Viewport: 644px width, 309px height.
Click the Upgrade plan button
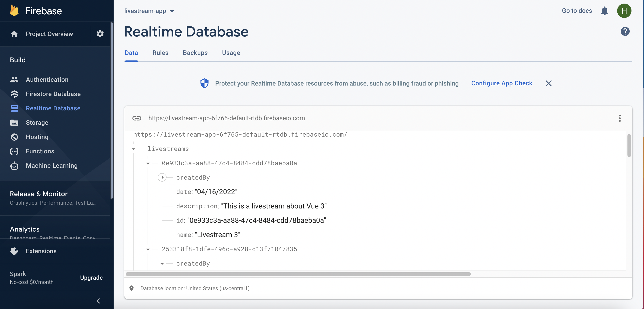(91, 278)
